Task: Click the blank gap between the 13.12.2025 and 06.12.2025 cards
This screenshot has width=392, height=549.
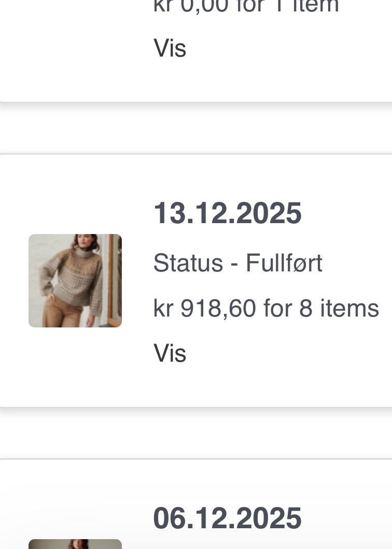Action: (196, 433)
